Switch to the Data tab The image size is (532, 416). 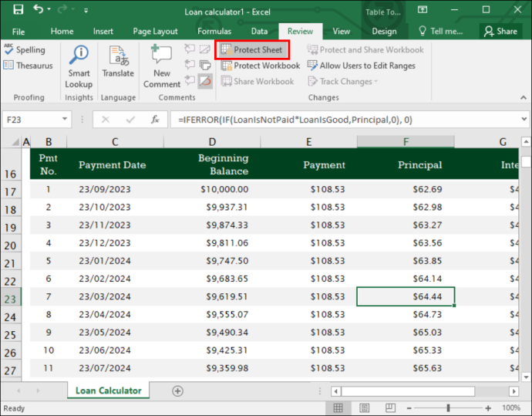point(259,31)
